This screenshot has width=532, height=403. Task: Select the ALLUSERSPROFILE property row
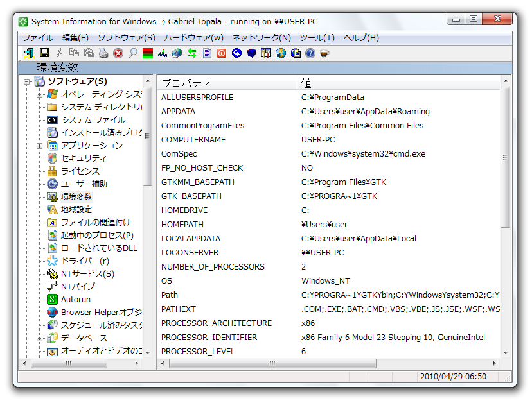(329, 98)
